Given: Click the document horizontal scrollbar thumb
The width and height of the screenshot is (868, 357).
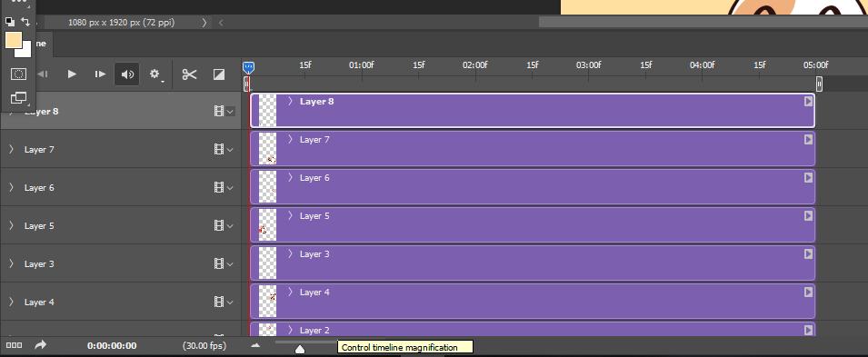Looking at the screenshot, I should [703, 22].
